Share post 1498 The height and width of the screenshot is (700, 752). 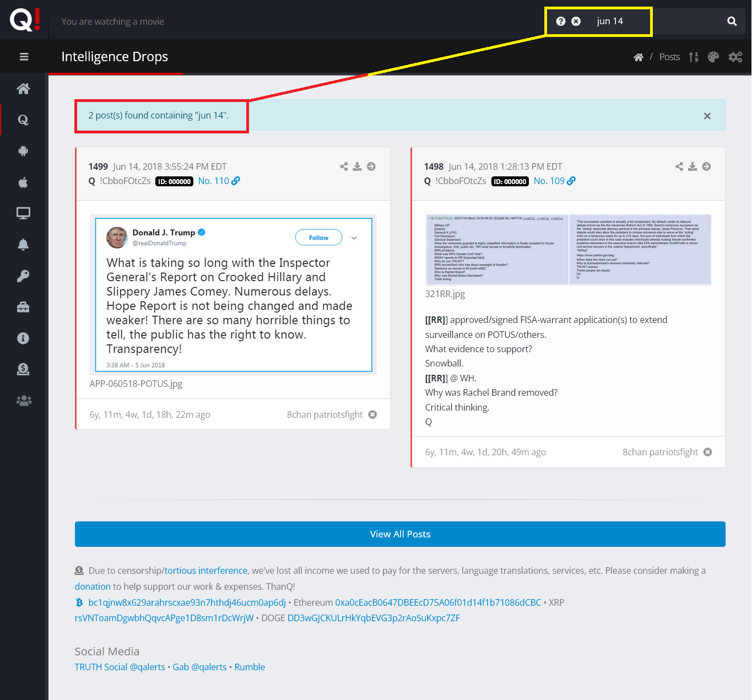(679, 166)
